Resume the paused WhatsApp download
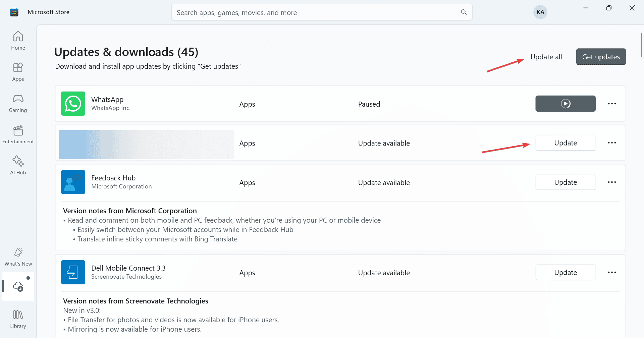The width and height of the screenshot is (644, 338). click(x=566, y=104)
